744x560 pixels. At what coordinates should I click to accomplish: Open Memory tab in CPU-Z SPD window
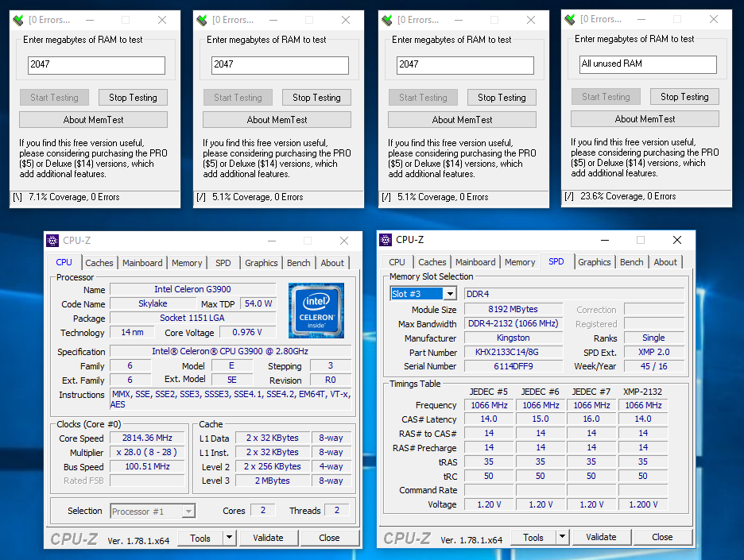pos(520,262)
